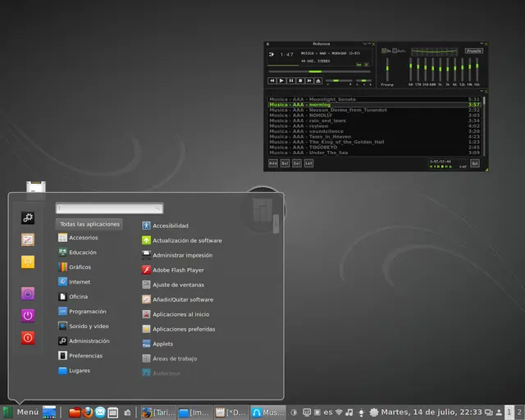Select the Educación category

click(77, 252)
